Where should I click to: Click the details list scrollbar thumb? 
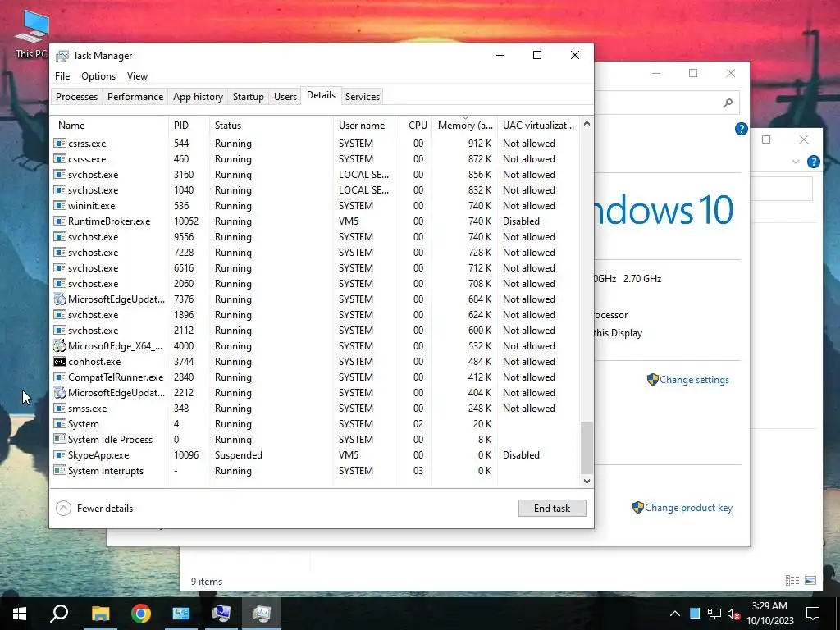pyautogui.click(x=587, y=447)
